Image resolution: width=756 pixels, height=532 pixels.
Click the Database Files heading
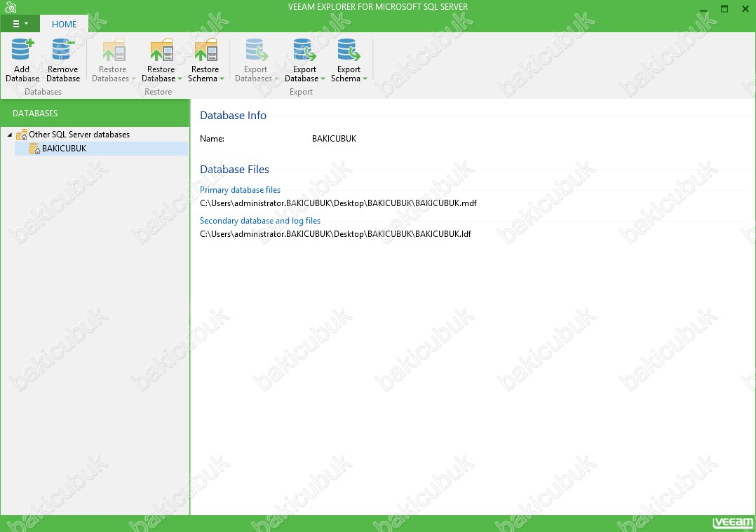point(234,170)
